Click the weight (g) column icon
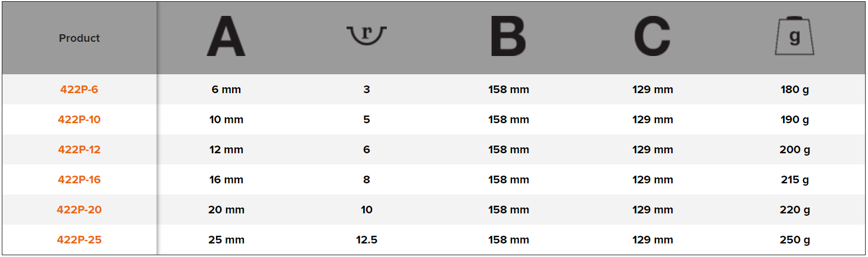The width and height of the screenshot is (868, 257). point(794,37)
